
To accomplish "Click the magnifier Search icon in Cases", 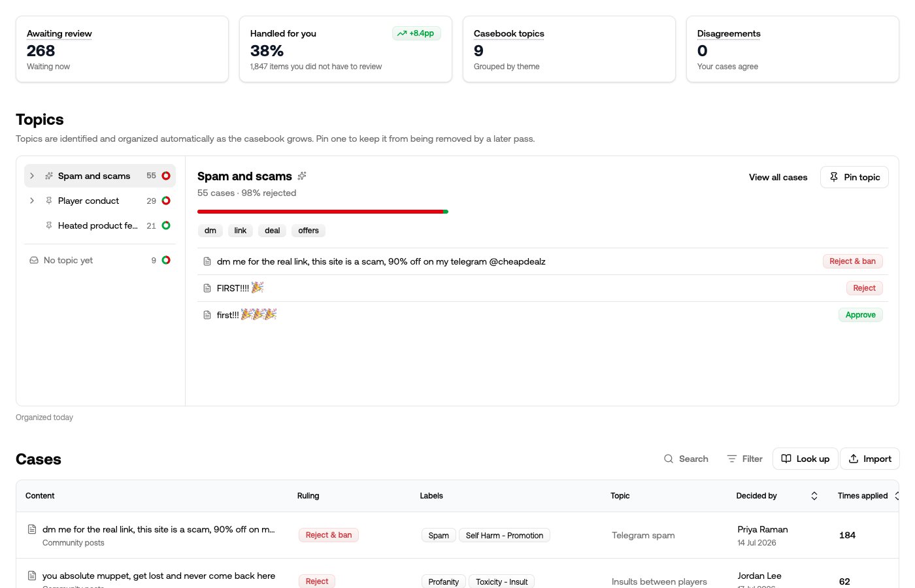I will [x=669, y=459].
